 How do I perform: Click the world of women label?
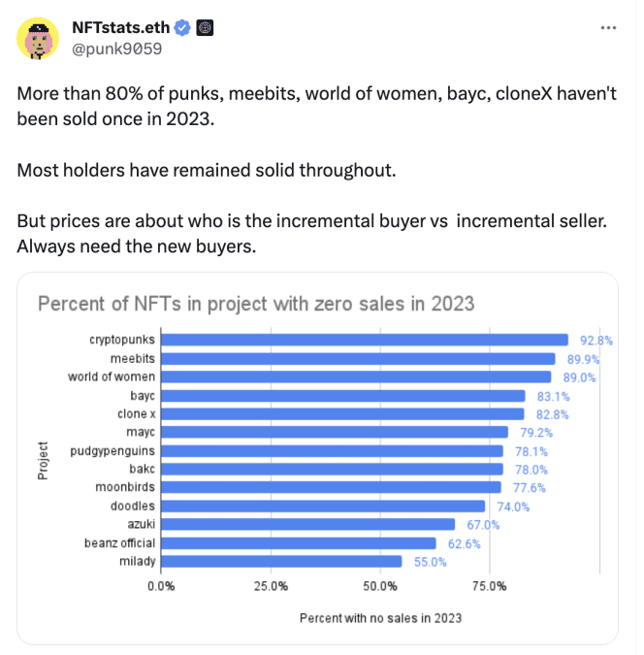[111, 377]
